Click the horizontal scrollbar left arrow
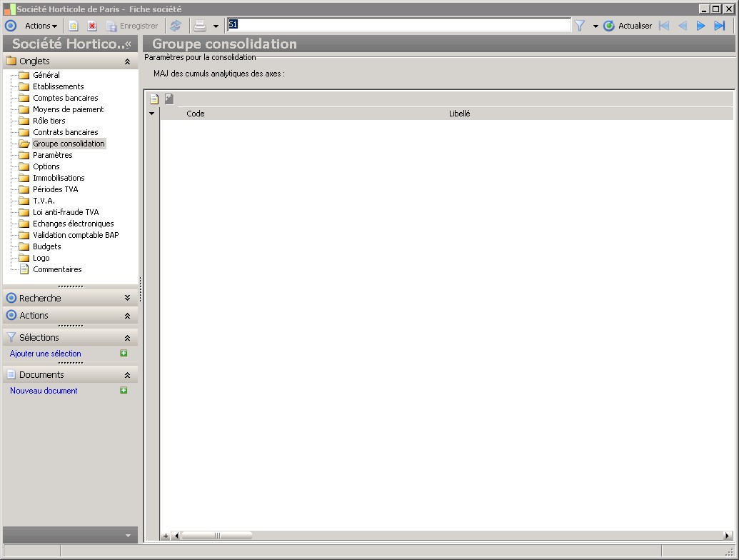Screen dimensions: 739x560 [x=176, y=536]
